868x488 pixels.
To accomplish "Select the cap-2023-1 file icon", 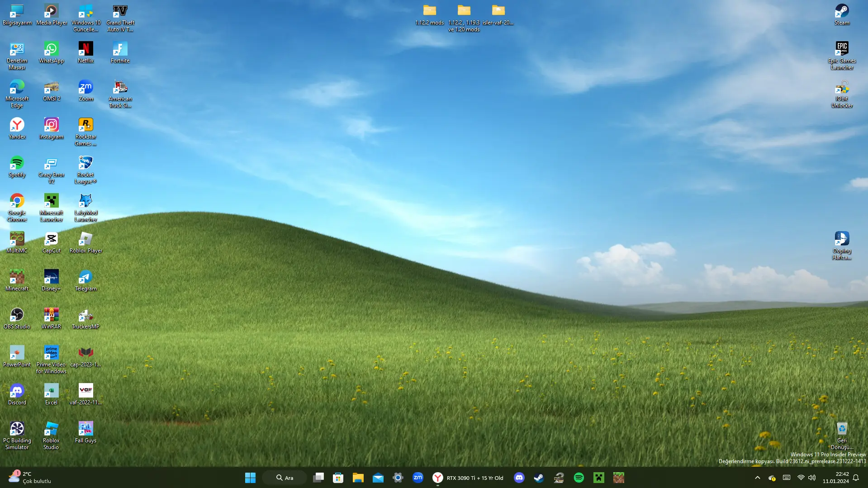I will pos(86,357).
